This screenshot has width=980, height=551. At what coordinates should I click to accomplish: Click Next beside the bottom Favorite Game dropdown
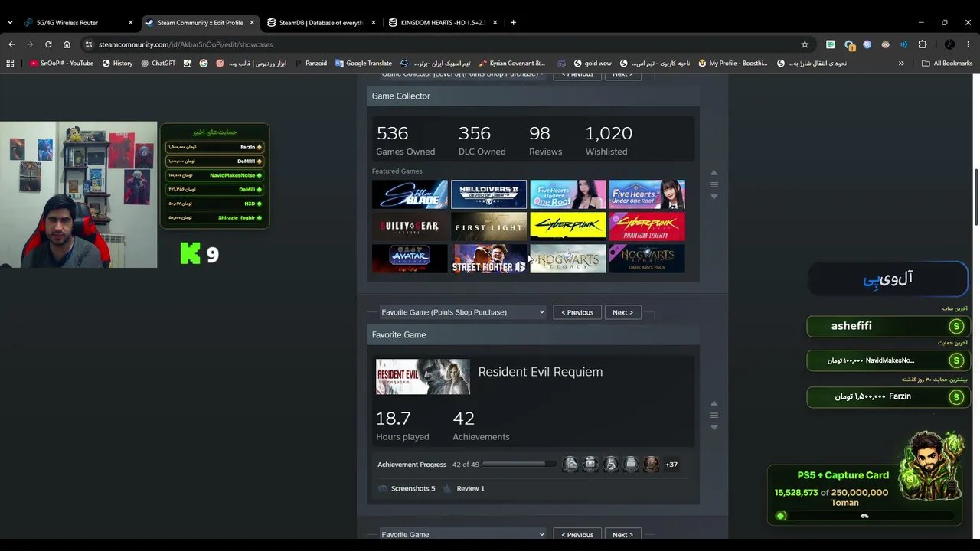pyautogui.click(x=623, y=534)
